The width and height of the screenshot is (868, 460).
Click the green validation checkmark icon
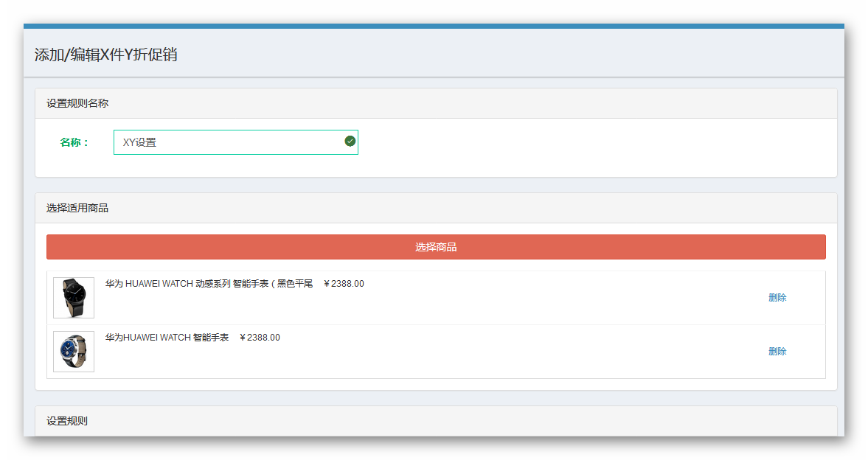coord(350,141)
